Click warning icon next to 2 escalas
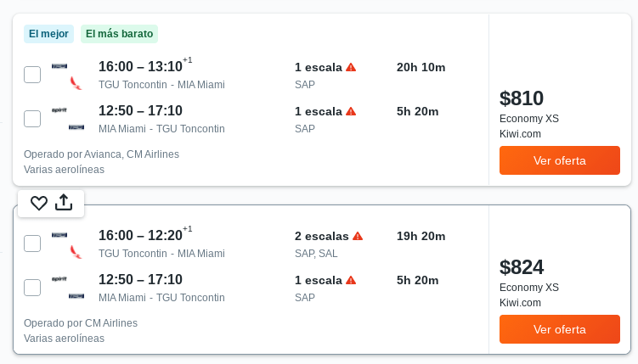638x364 pixels. (x=358, y=236)
